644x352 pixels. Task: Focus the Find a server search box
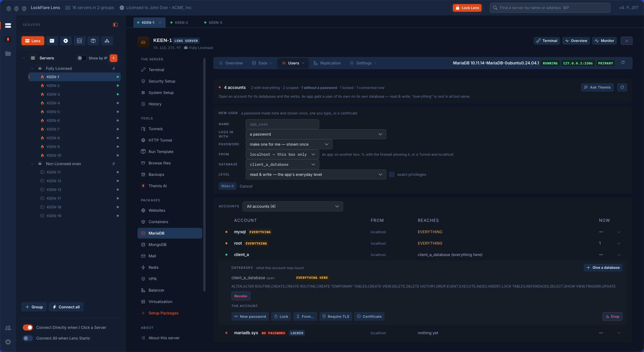tap(550, 8)
